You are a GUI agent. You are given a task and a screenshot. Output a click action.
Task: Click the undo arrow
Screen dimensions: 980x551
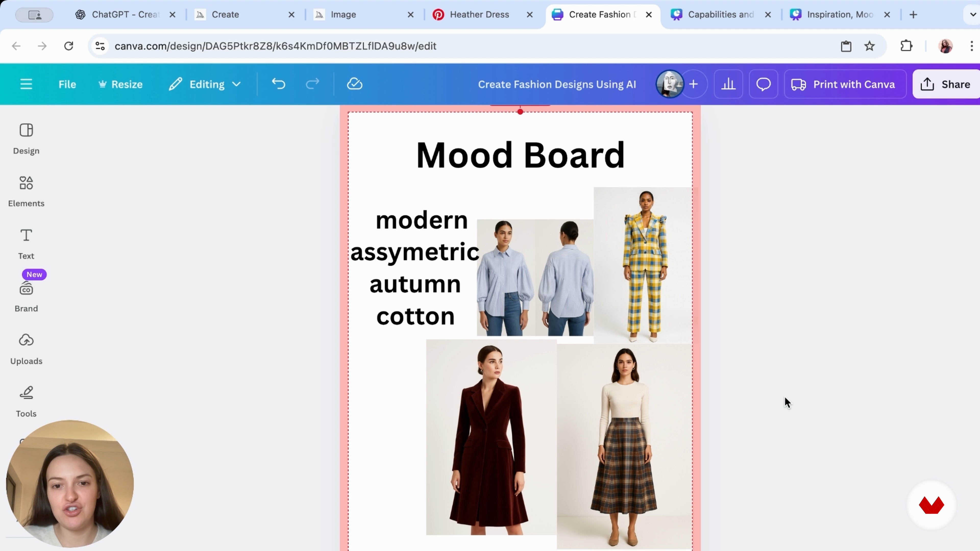click(x=278, y=84)
